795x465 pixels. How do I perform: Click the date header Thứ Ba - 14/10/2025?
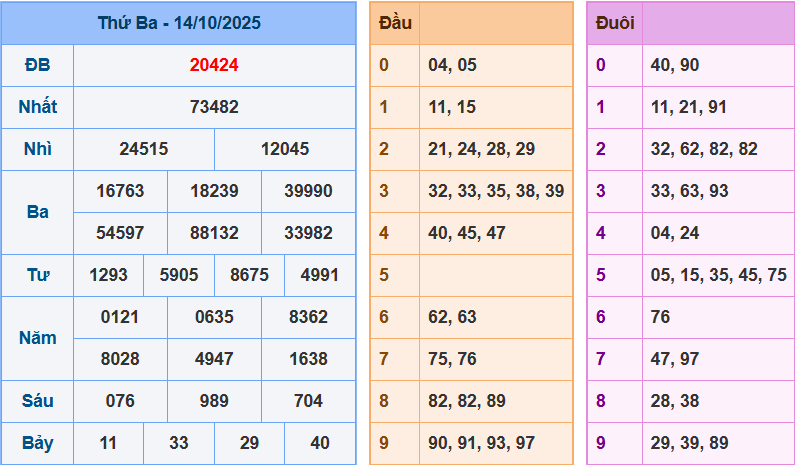click(x=178, y=22)
